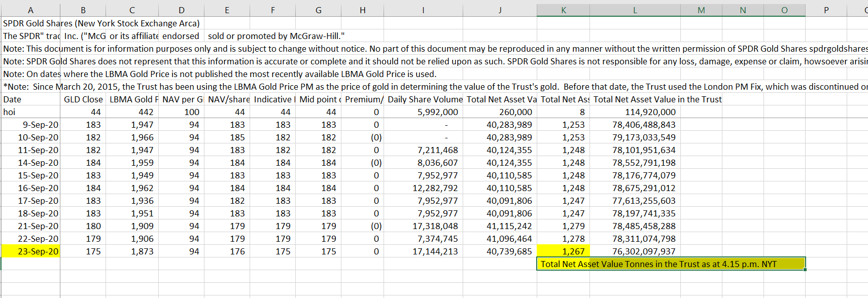Select column A header
Image resolution: width=868 pixels, height=298 pixels.
click(30, 10)
